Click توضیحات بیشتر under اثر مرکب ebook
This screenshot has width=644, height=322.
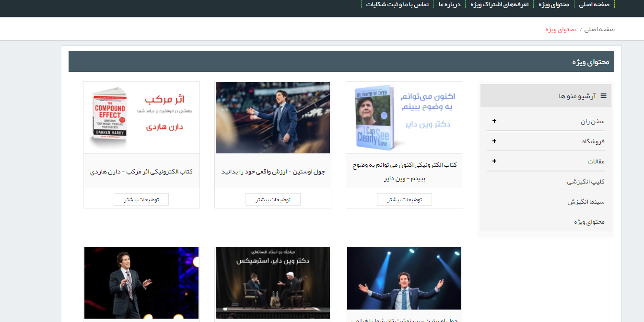(141, 199)
